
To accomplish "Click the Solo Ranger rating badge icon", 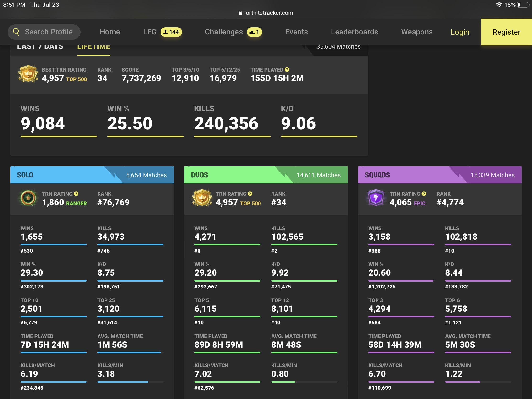I will coord(28,198).
